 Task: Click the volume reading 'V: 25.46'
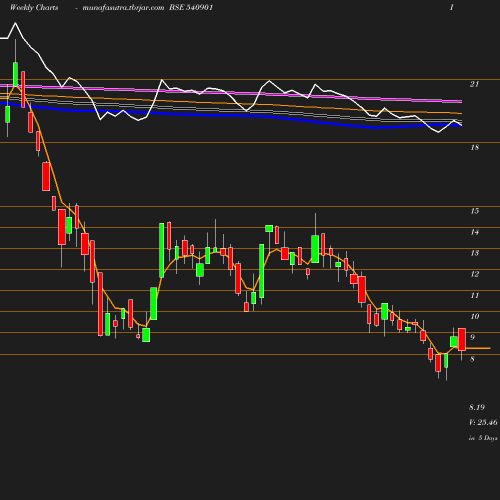[483, 422]
